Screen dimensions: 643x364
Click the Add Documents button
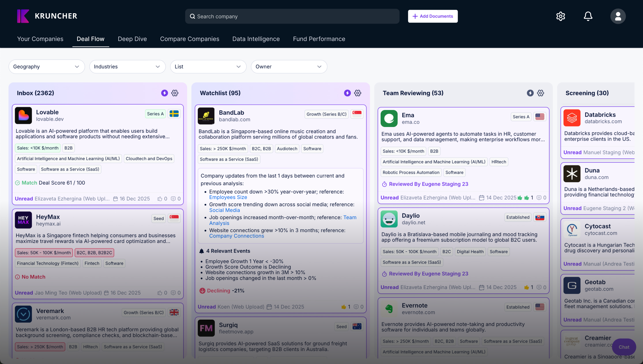[433, 16]
